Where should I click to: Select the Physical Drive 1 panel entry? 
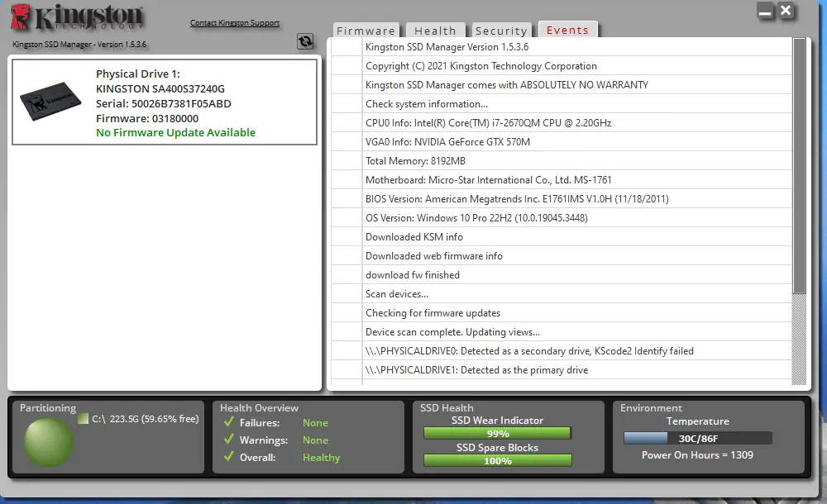point(165,102)
